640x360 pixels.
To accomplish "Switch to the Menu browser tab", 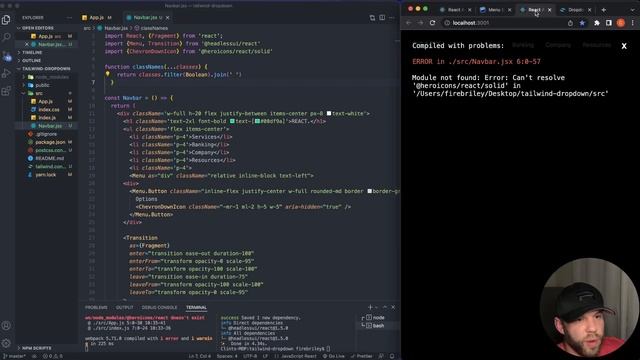I will (495, 10).
